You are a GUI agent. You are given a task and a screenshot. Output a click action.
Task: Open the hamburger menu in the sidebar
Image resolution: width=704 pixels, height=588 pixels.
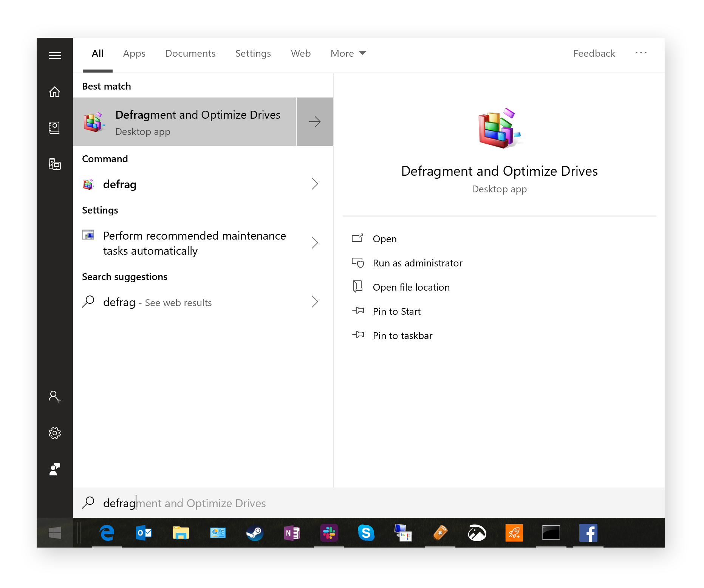55,56
